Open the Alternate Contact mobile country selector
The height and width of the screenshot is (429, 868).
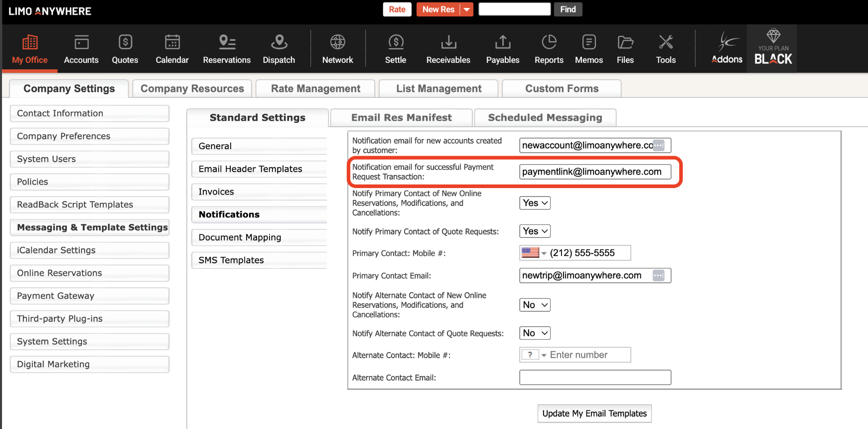pos(534,355)
